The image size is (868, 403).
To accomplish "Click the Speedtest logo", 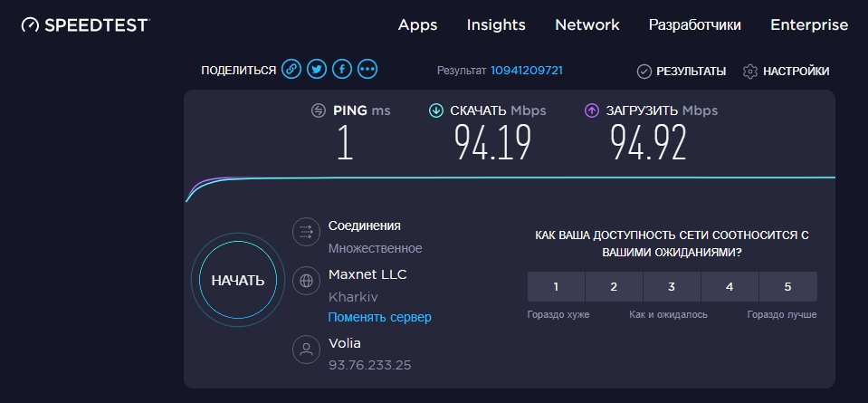I will point(84,25).
